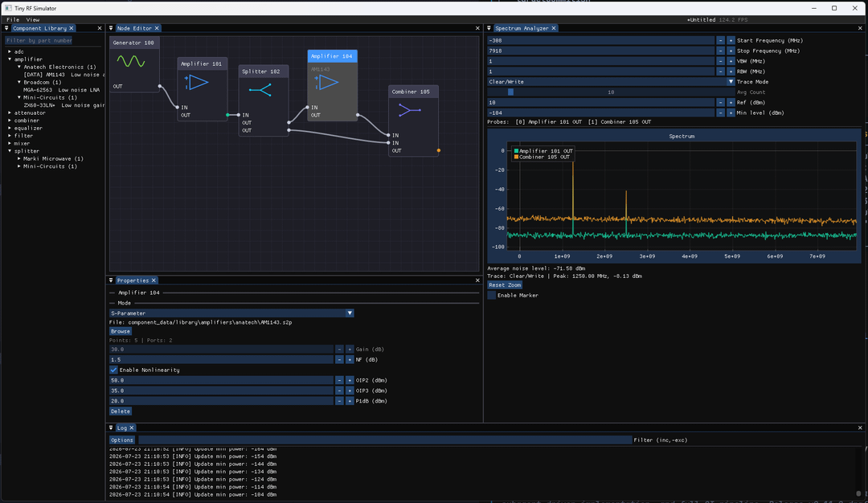Click the Amplifier 101 green OUT pin
The width and height of the screenshot is (868, 503).
pyautogui.click(x=227, y=115)
